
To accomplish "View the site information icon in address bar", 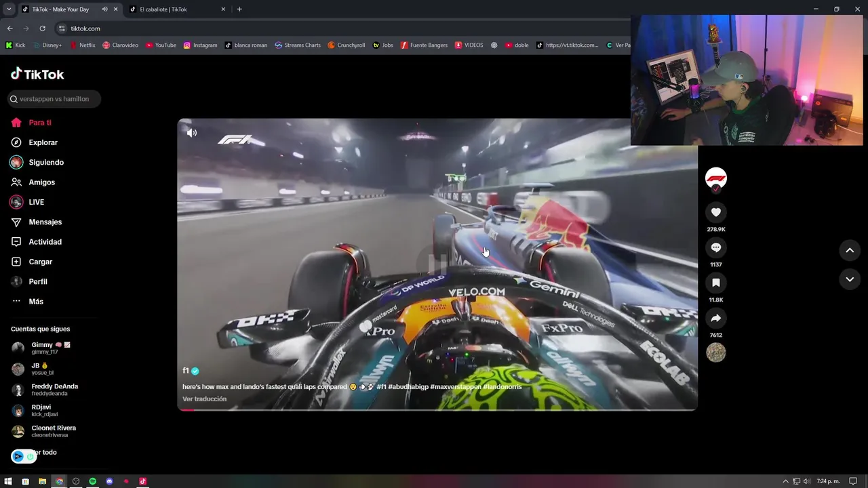I will tap(62, 28).
